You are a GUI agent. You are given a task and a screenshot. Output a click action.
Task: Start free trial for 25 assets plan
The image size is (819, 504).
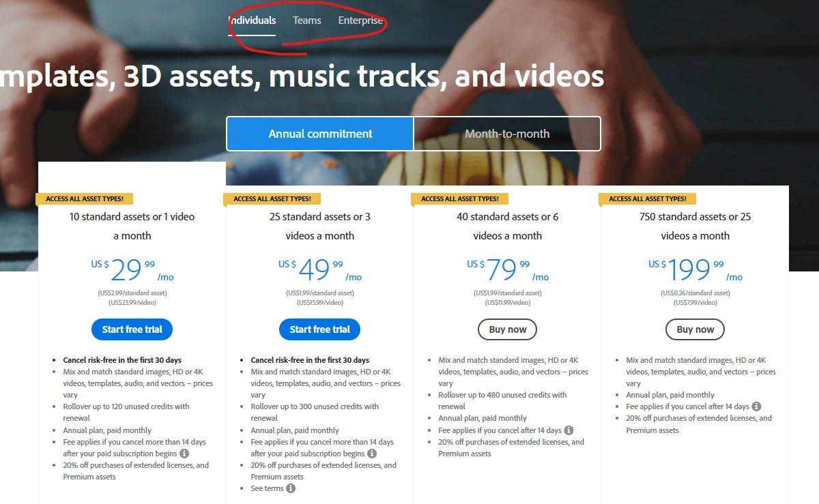(319, 329)
